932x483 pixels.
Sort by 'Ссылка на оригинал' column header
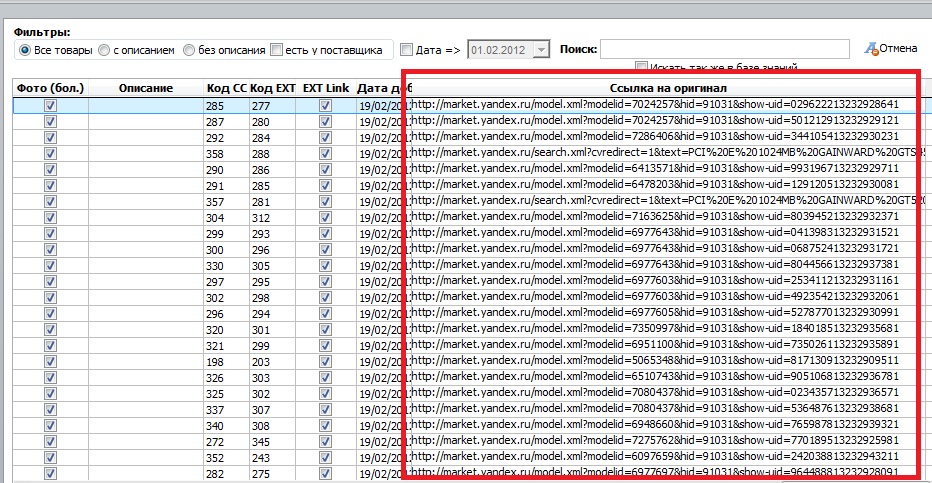(668, 88)
